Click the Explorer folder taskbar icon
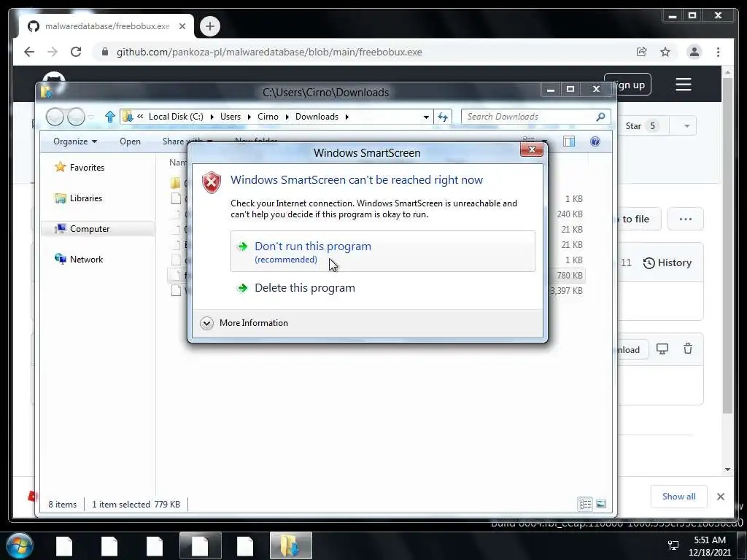Image resolution: width=747 pixels, height=560 pixels. [290, 545]
